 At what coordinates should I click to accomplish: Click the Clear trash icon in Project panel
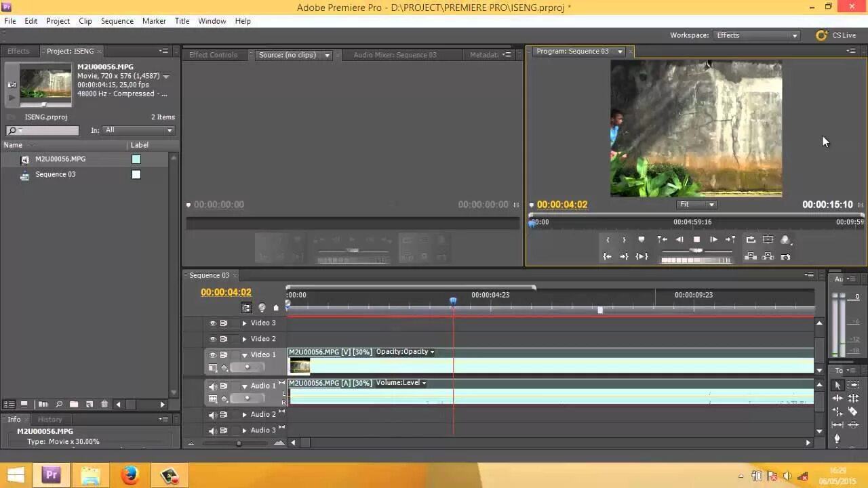(x=104, y=405)
